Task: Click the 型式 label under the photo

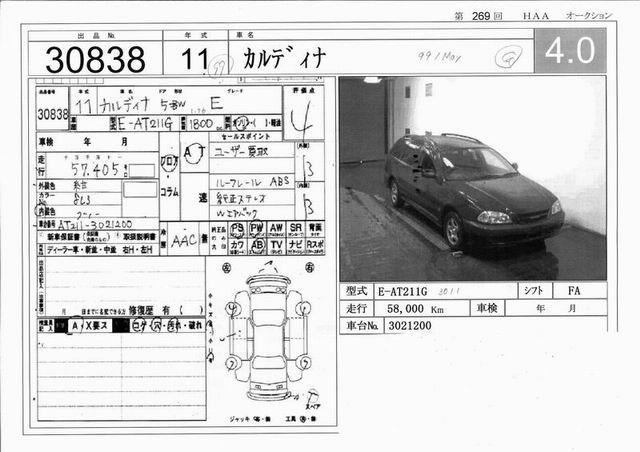Action: tap(357, 291)
